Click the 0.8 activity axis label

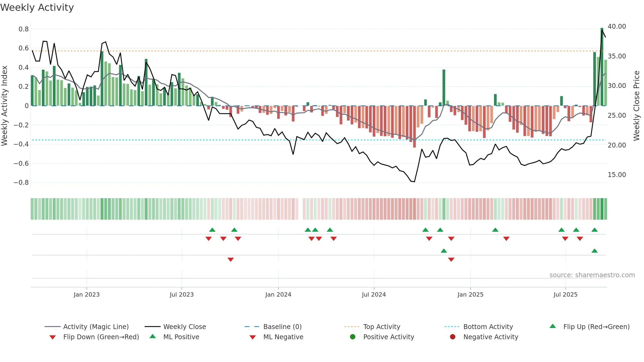[24, 29]
